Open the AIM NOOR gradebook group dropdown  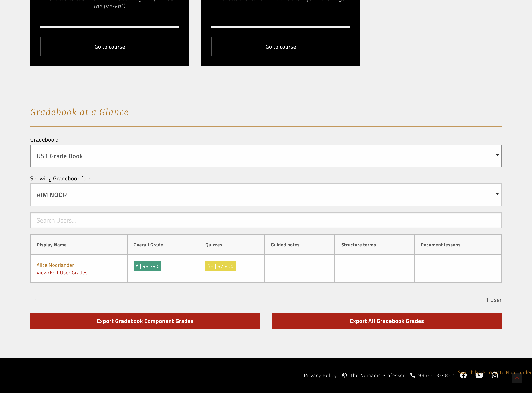(266, 195)
